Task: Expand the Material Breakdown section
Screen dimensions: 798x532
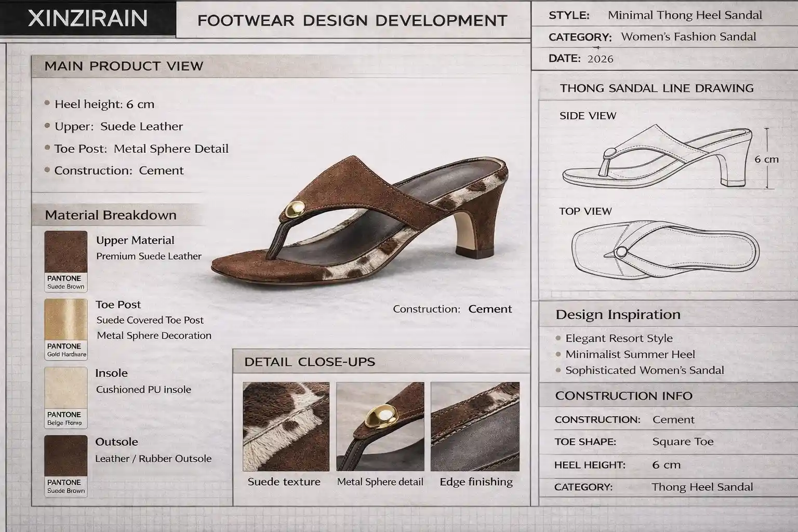Action: click(x=111, y=215)
